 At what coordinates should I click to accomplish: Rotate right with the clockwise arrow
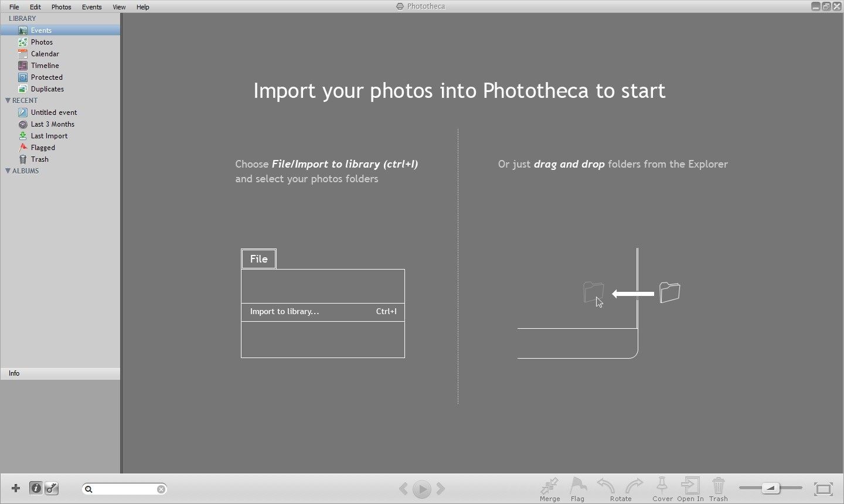tap(634, 486)
